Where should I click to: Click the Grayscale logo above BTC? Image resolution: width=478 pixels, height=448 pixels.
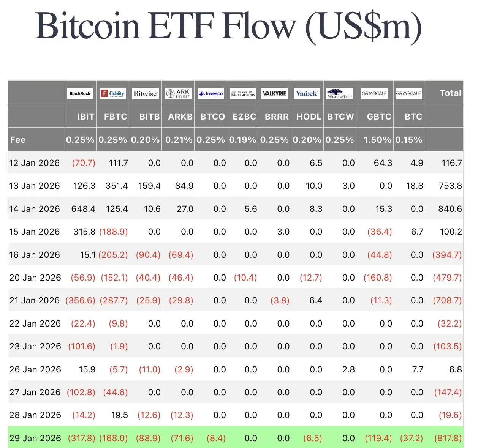point(409,93)
